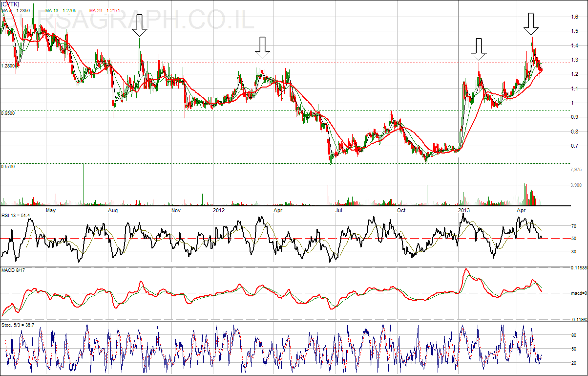Click the 2013 year label

pos(463,211)
